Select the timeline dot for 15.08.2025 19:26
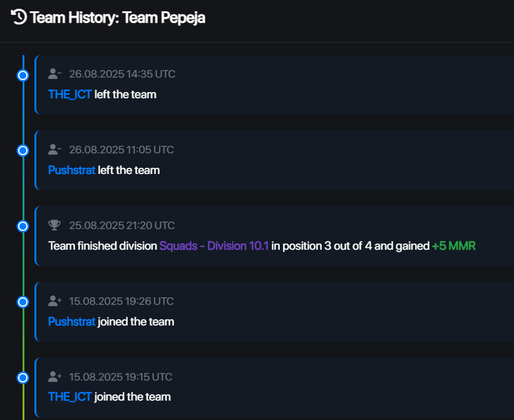 pyautogui.click(x=23, y=302)
